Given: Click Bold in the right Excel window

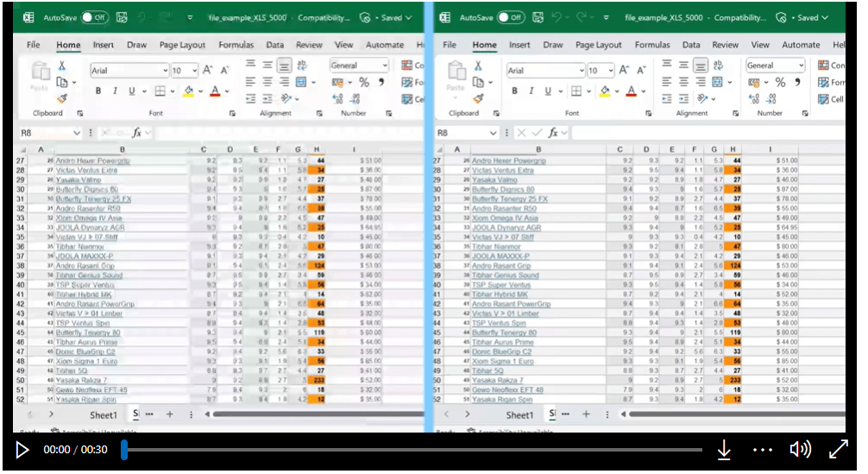Looking at the screenshot, I should [515, 91].
